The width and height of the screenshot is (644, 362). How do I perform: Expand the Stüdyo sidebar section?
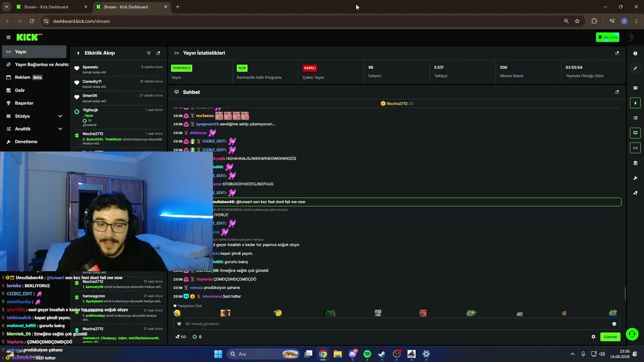pos(60,116)
